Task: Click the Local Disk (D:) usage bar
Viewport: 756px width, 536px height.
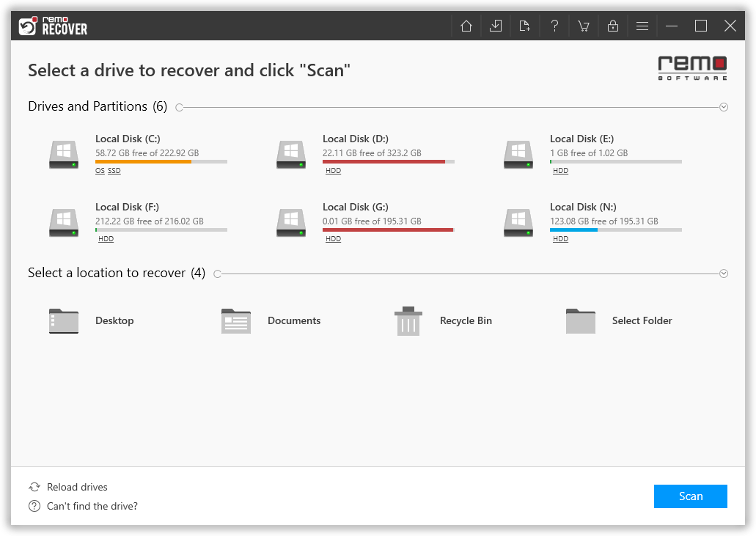Action: (x=388, y=161)
